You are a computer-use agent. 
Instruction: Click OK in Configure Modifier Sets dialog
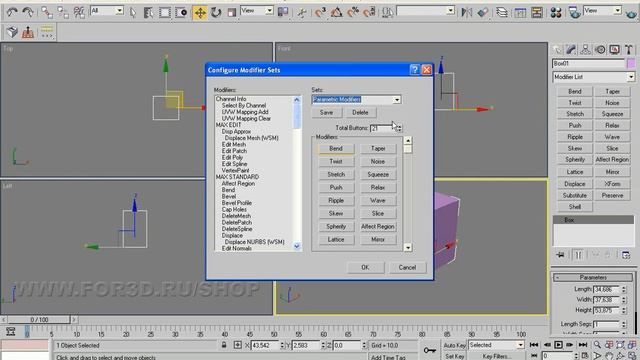[x=365, y=267]
